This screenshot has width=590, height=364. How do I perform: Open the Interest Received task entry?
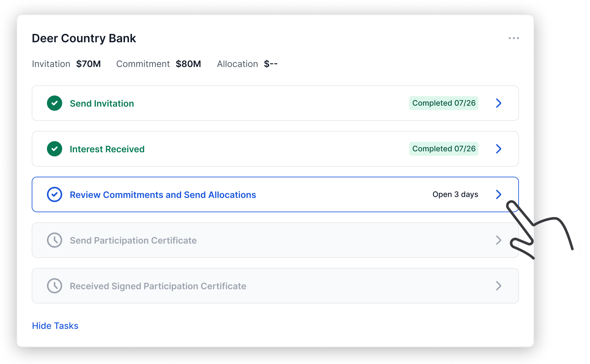[x=499, y=149]
